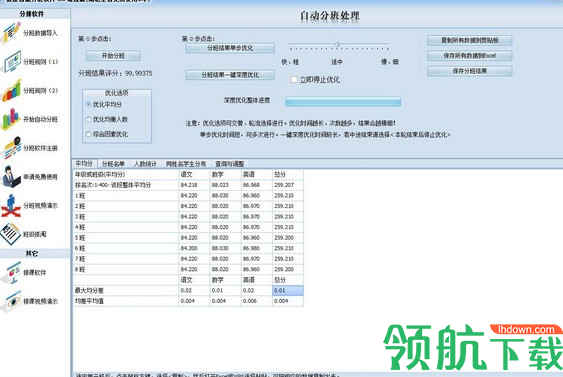563x377 pixels.
Task: Open 分班规则(1) monitor icon
Action: (x=11, y=61)
